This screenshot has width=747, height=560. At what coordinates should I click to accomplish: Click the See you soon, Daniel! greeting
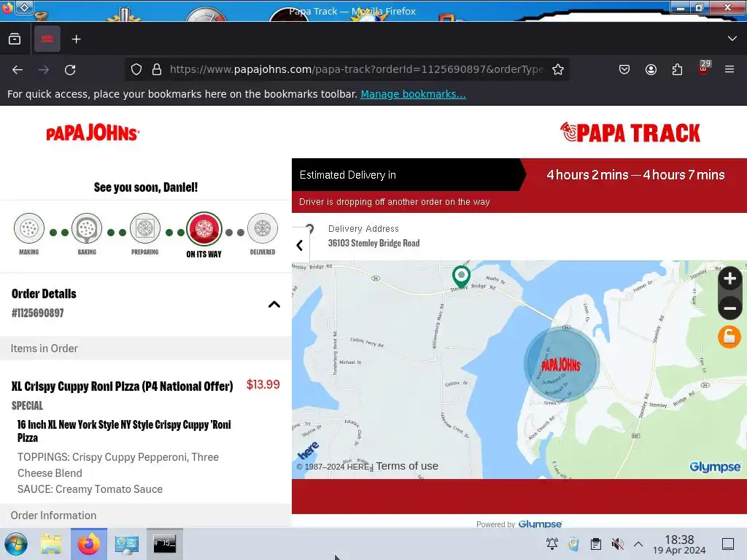146,187
